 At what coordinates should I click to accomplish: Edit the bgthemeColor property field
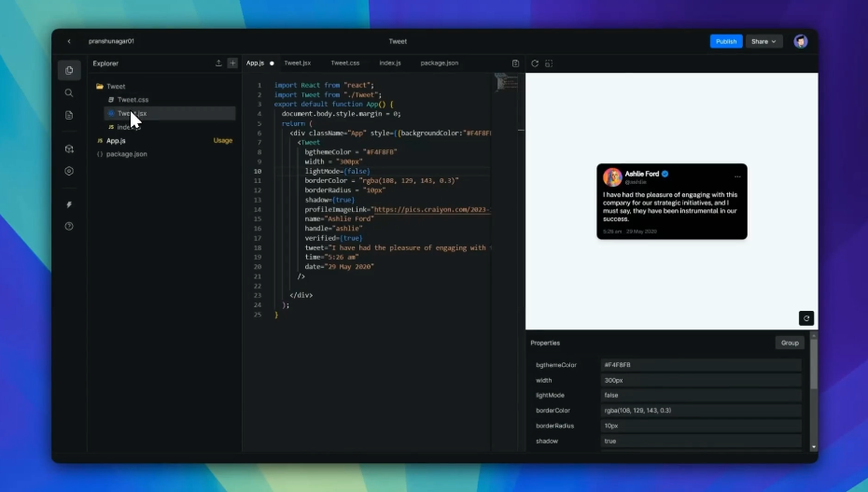click(x=701, y=365)
